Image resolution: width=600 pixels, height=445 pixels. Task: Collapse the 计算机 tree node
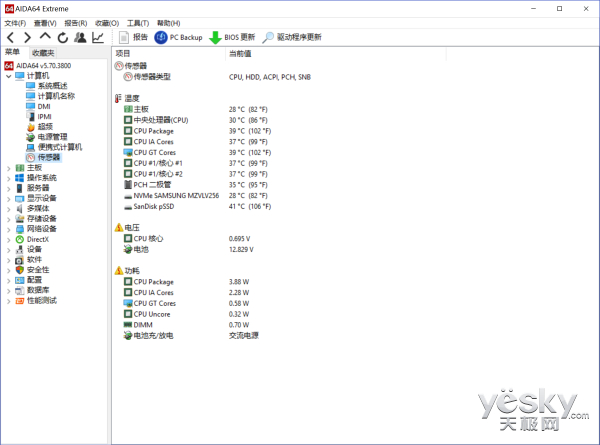point(9,76)
